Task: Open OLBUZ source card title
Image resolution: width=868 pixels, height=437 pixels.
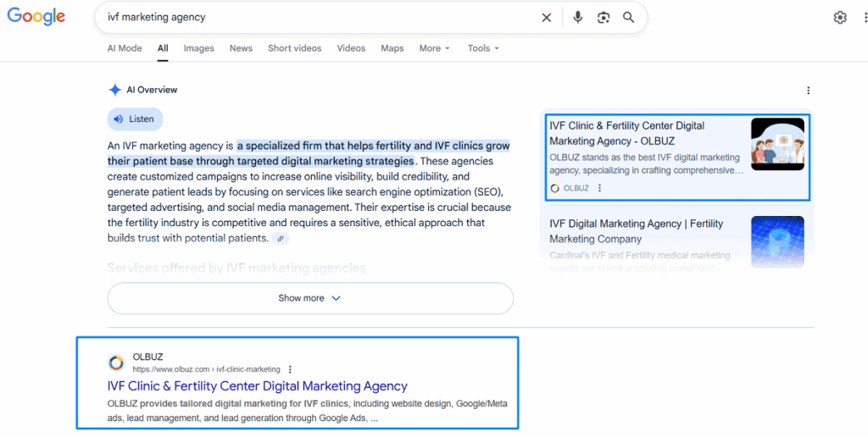Action: 627,133
